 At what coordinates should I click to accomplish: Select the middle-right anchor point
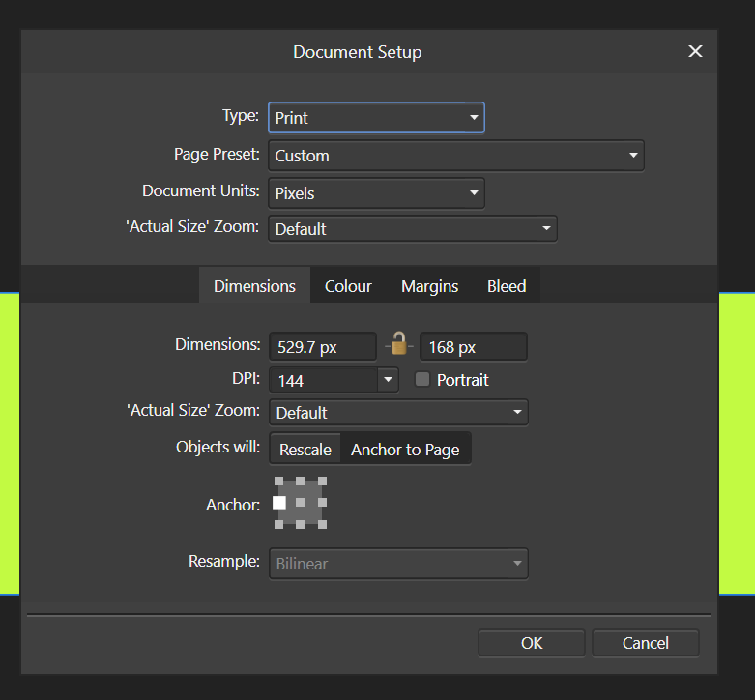click(322, 503)
